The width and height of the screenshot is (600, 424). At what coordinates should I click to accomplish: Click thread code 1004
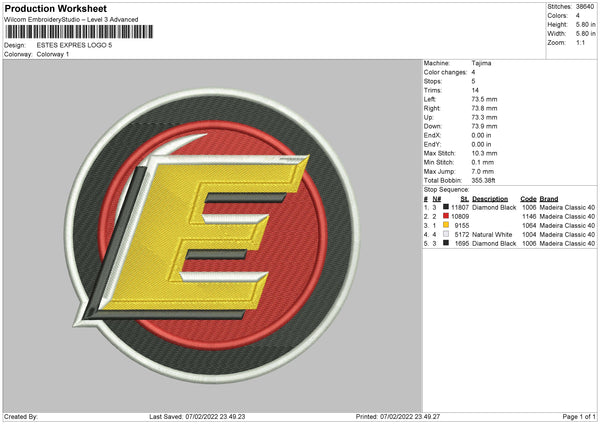coord(529,235)
